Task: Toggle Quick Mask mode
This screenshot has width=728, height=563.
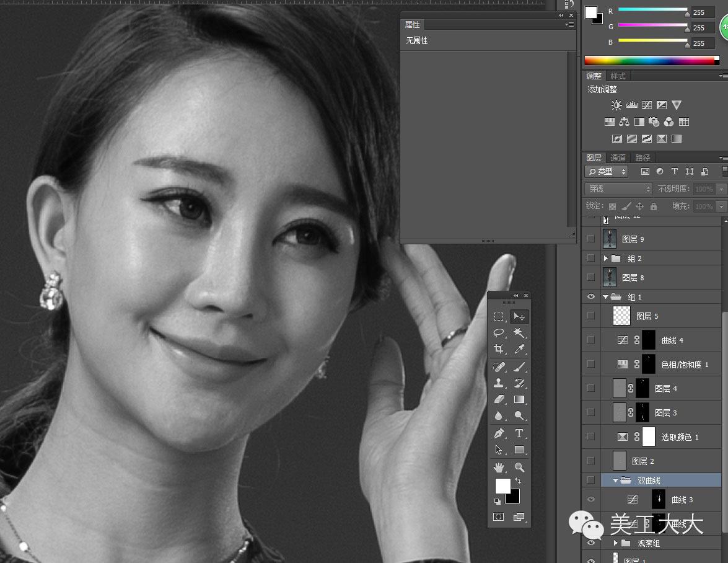Action: point(499,517)
